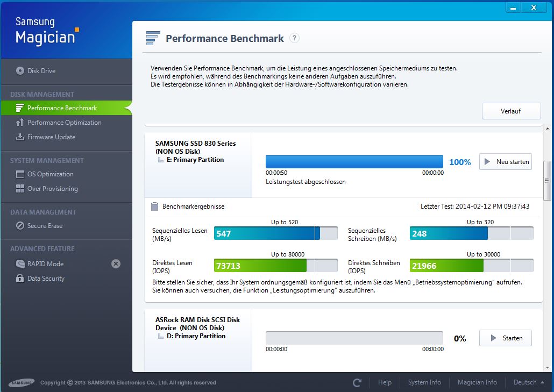Screen dimensions: 554x392
Task: Click the vertical scrollbar thumb
Action: [x=547, y=180]
